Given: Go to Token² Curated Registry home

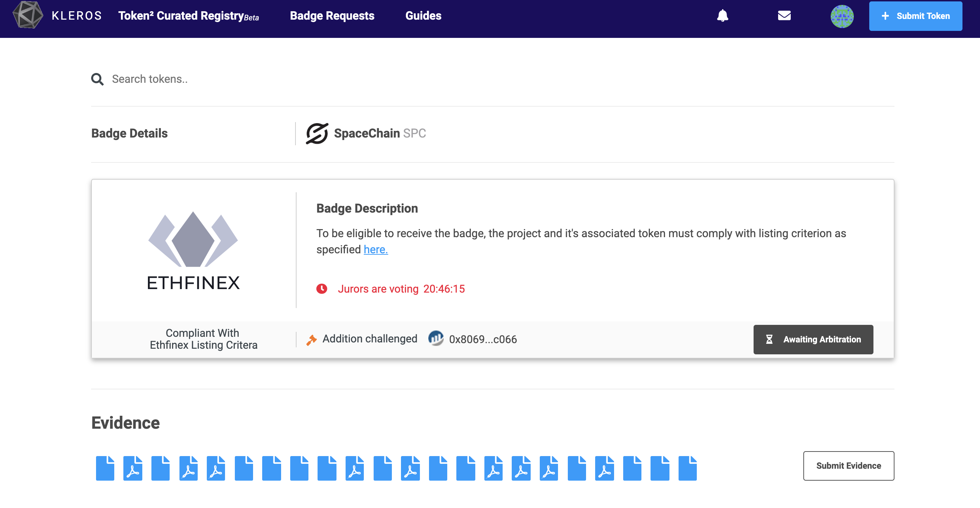Looking at the screenshot, I should 188,16.
